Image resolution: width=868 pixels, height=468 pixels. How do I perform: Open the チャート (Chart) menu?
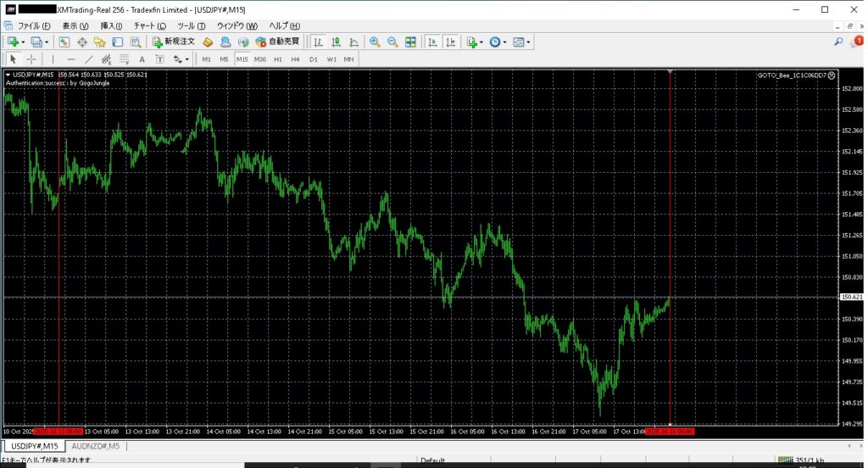point(149,25)
